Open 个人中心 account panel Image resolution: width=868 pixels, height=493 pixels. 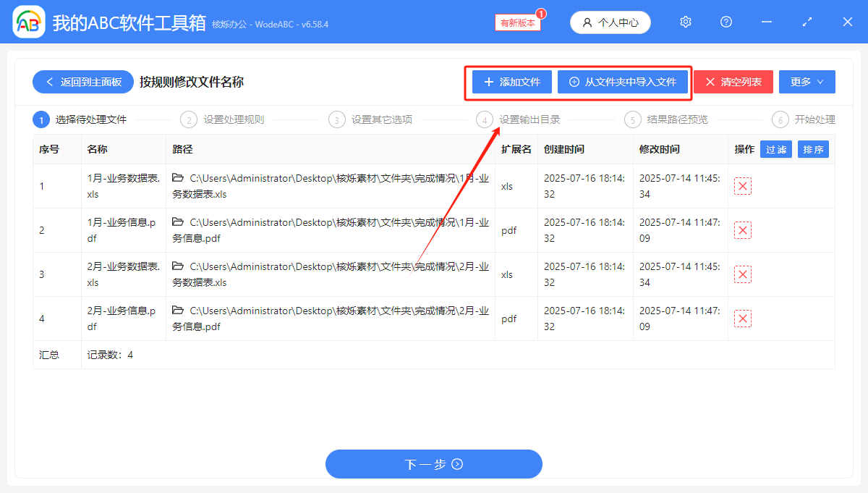pos(610,22)
